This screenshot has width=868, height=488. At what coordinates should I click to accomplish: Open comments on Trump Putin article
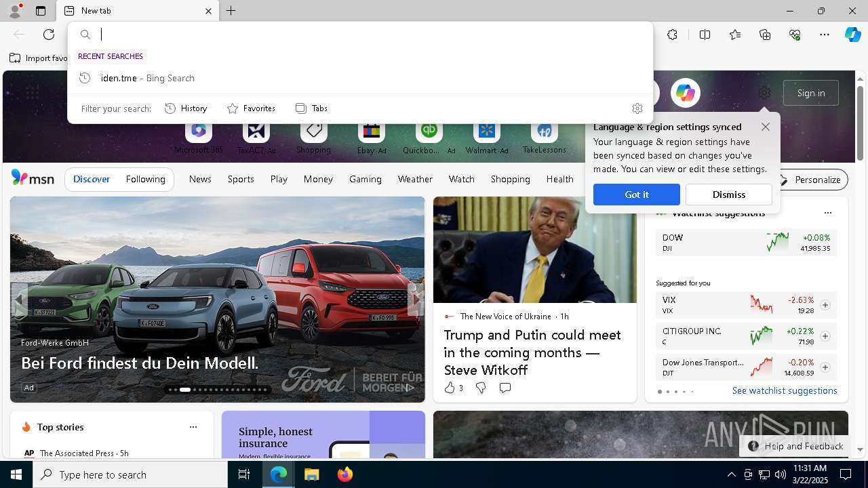click(505, 388)
